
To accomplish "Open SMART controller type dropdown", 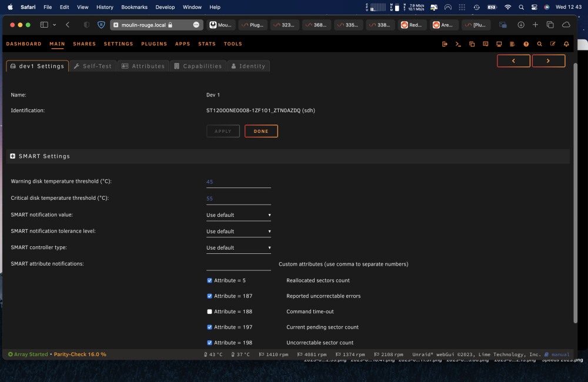I will pyautogui.click(x=239, y=248).
